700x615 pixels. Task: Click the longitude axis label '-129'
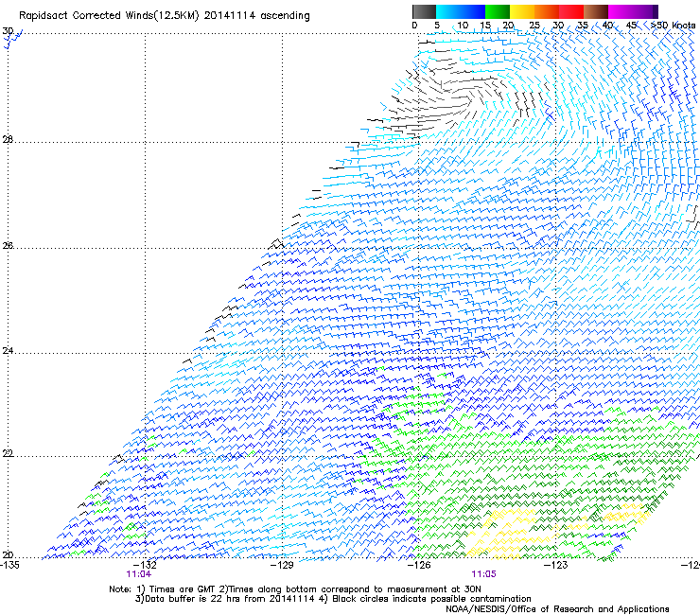point(282,565)
